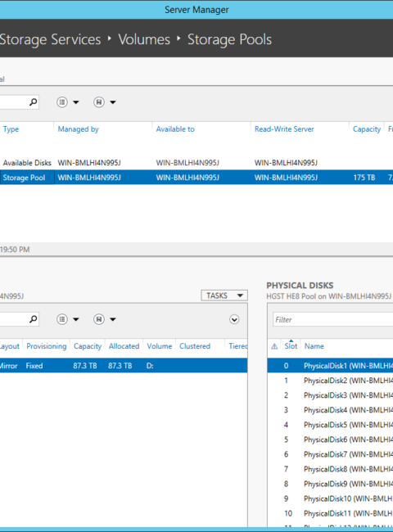Viewport: 393px width, 532px height.
Task: Click the Physical Disks Filter field
Action: tap(332, 319)
